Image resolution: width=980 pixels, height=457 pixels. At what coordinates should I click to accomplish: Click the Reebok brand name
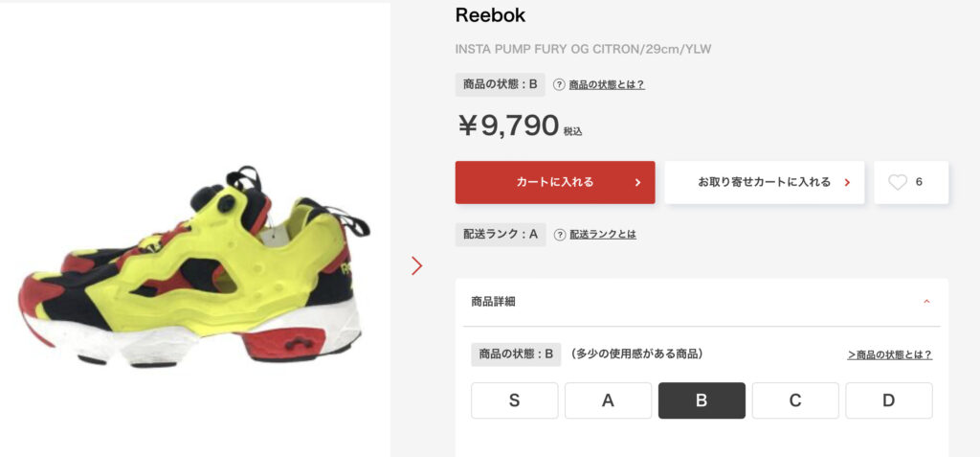click(x=490, y=15)
